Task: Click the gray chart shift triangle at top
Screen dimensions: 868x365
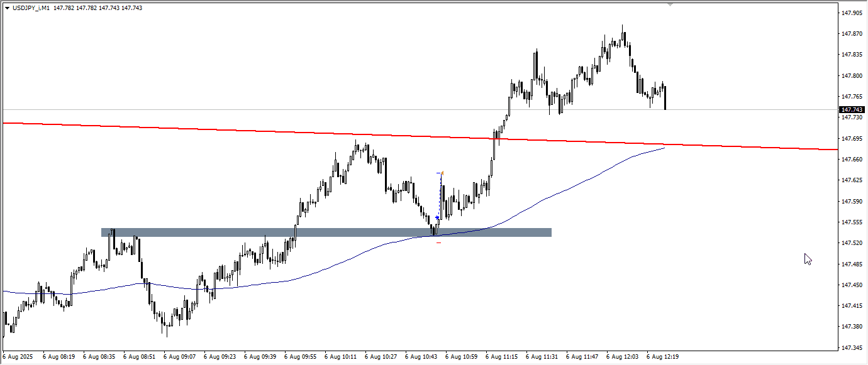Action: coord(670,4)
